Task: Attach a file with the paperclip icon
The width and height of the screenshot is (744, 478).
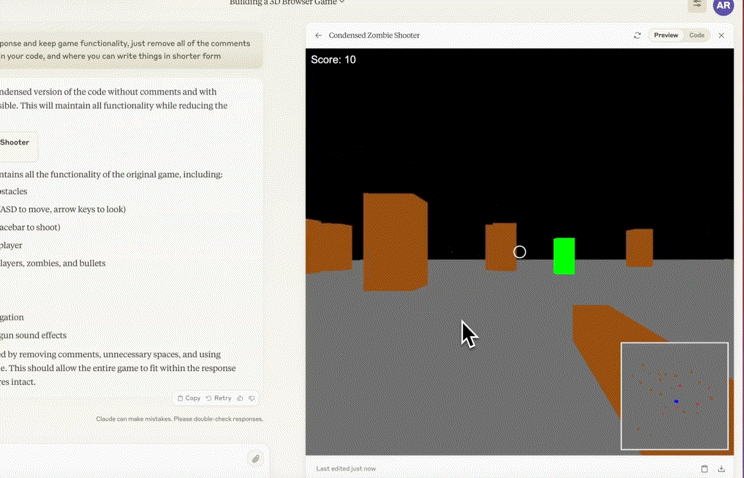Action: [255, 459]
